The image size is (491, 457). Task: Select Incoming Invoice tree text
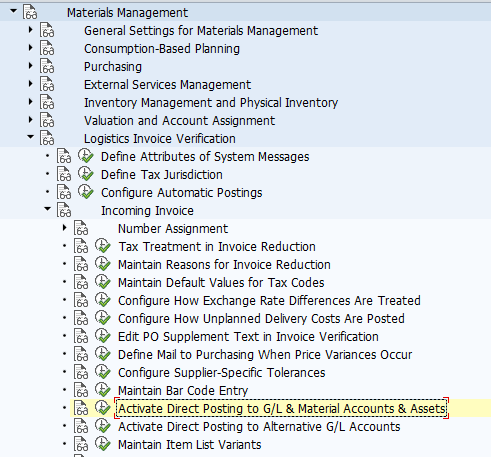coord(147,211)
